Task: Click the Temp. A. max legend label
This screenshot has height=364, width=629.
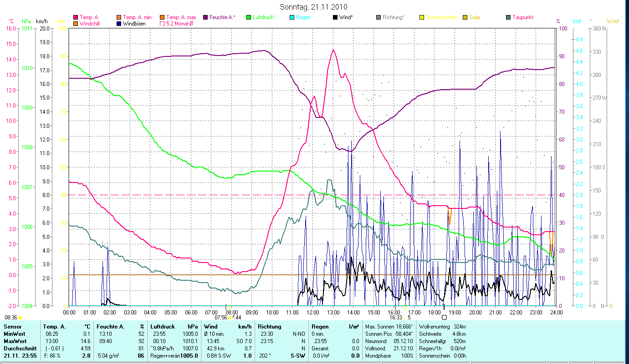Action: [181, 18]
